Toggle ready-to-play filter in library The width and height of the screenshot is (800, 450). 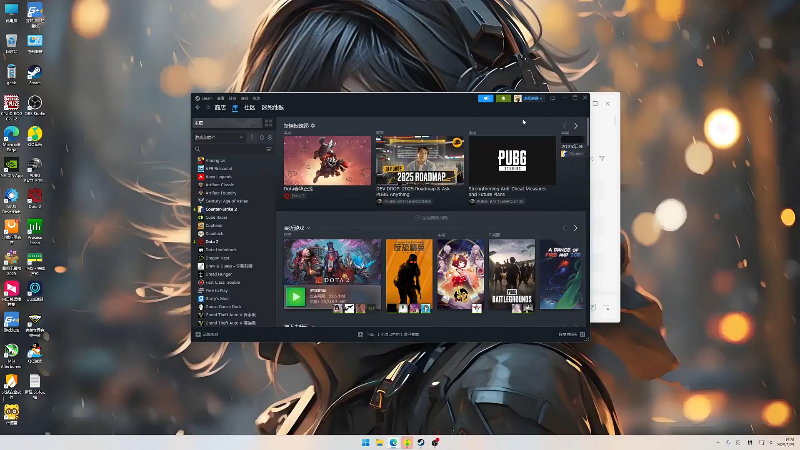pyautogui.click(x=270, y=137)
